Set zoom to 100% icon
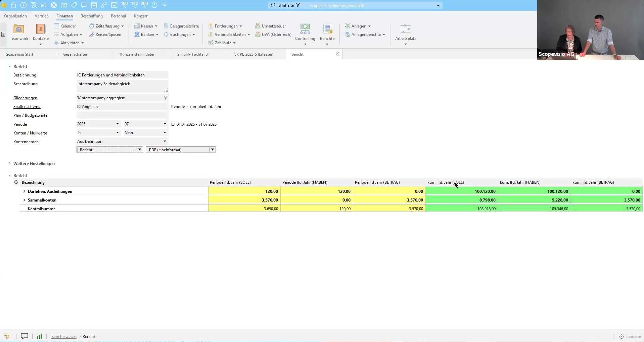 pyautogui.click(x=124, y=5)
